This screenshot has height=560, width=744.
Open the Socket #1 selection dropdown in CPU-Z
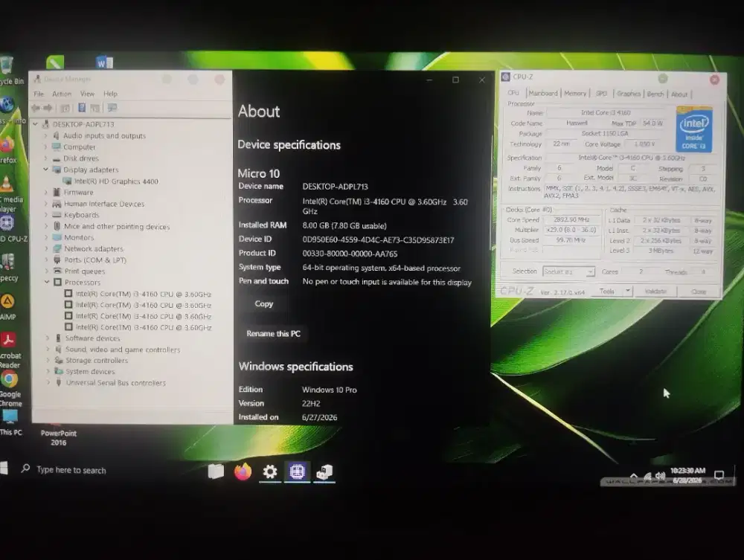(568, 271)
